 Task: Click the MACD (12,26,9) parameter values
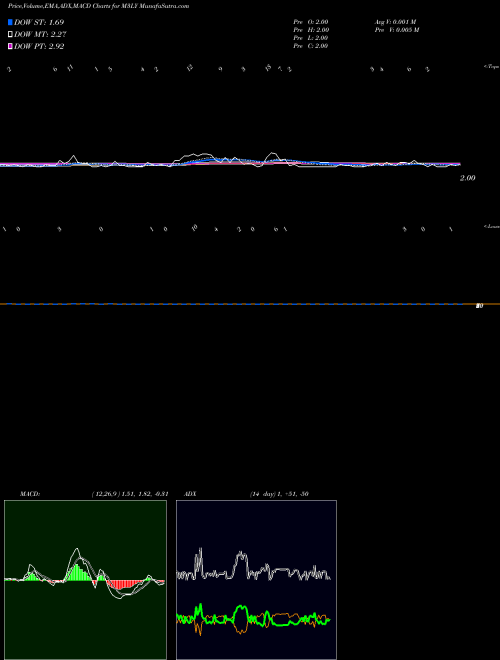tap(130, 494)
